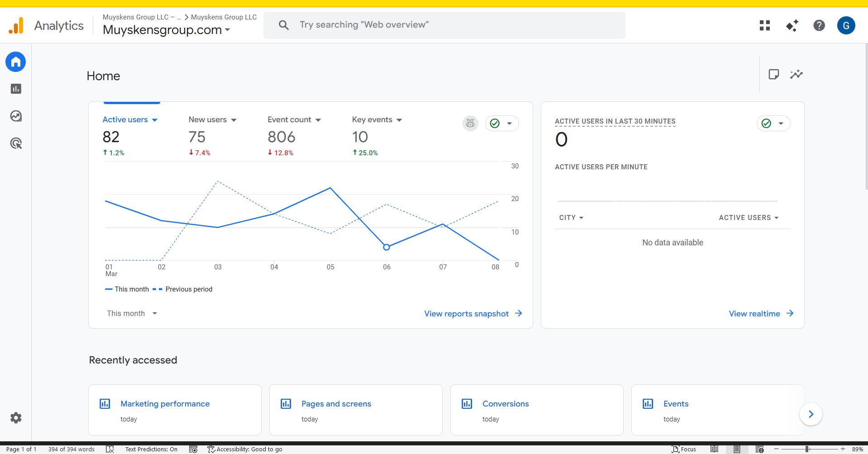
Task: Open the Advertising section target icon
Action: 15,143
